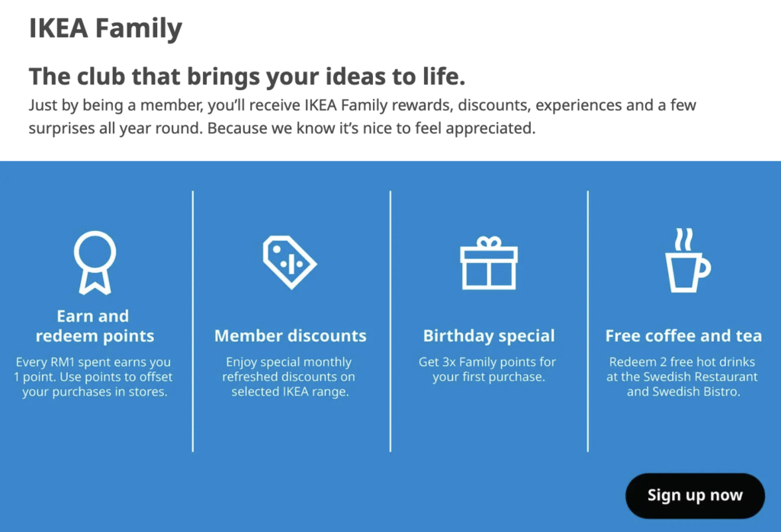This screenshot has width=781, height=532.
Task: Click the Birthday special heading
Action: [x=489, y=336]
